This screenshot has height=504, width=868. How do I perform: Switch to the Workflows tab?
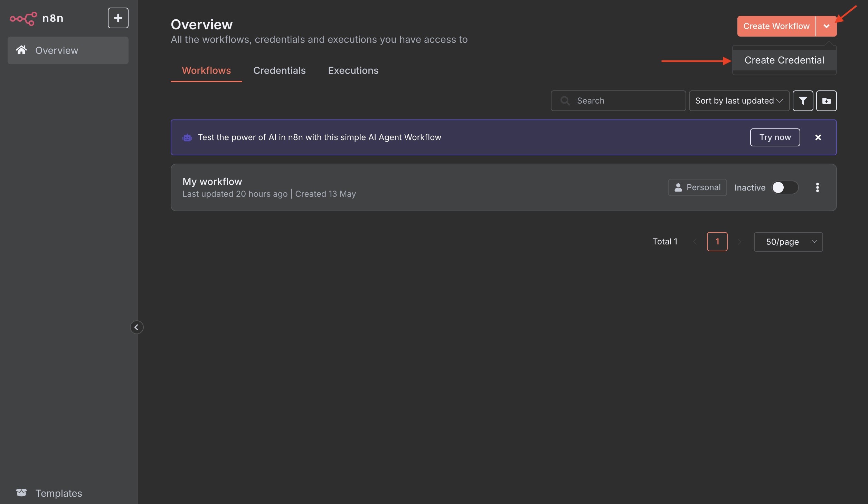point(206,70)
